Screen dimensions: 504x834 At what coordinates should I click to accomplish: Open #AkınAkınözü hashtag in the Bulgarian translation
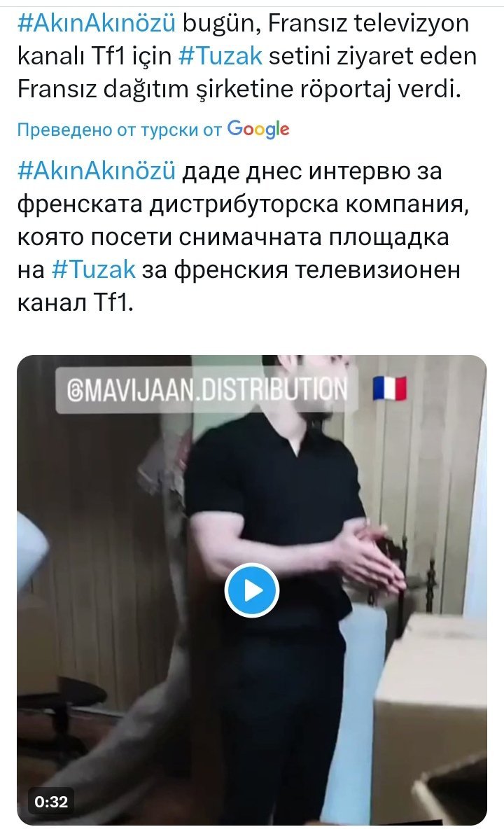[x=96, y=172]
